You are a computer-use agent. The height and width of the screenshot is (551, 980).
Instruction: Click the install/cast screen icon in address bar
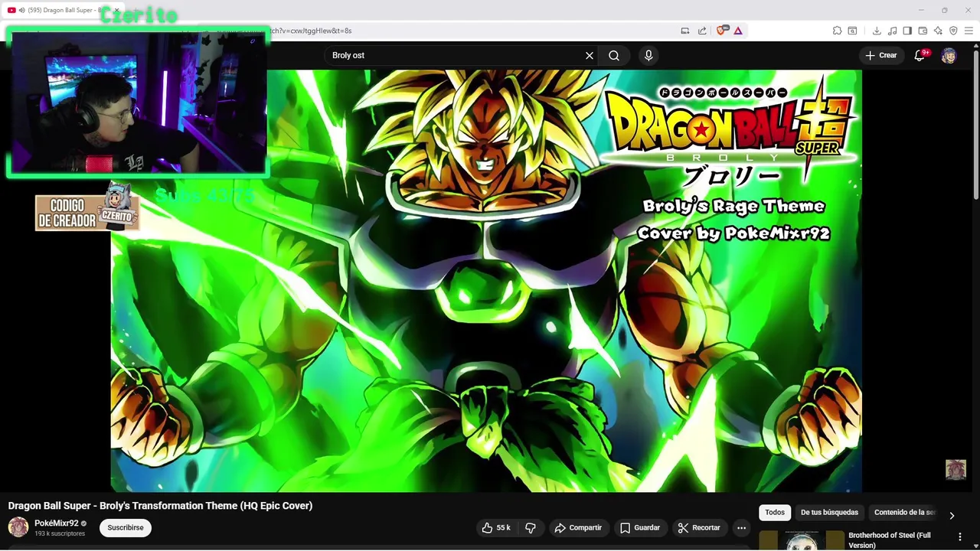[685, 31]
